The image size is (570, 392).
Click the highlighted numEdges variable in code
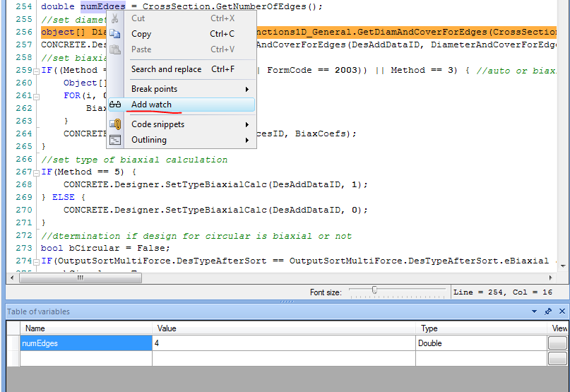tap(103, 6)
